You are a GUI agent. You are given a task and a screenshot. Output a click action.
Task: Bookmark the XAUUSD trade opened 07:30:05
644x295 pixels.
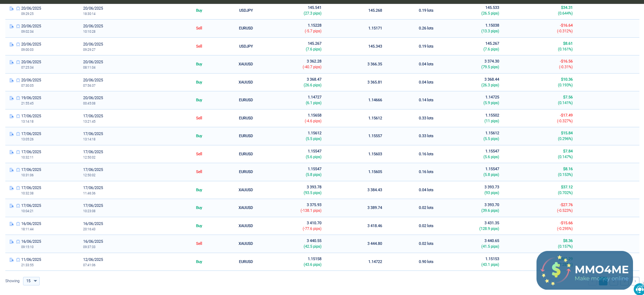tap(18, 80)
